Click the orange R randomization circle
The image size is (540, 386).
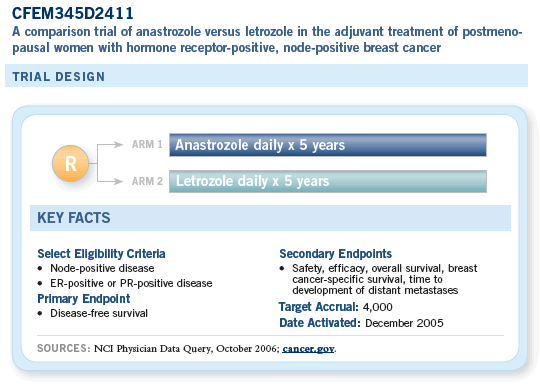[70, 163]
